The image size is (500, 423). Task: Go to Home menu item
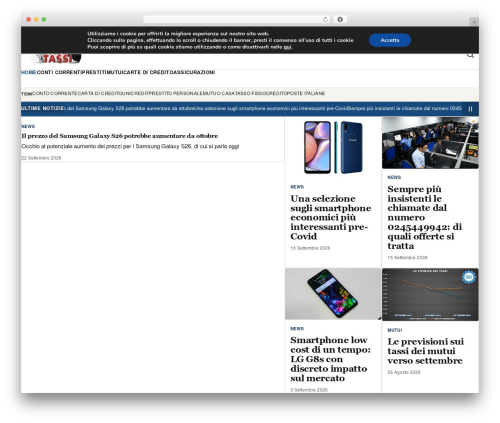pyautogui.click(x=29, y=72)
